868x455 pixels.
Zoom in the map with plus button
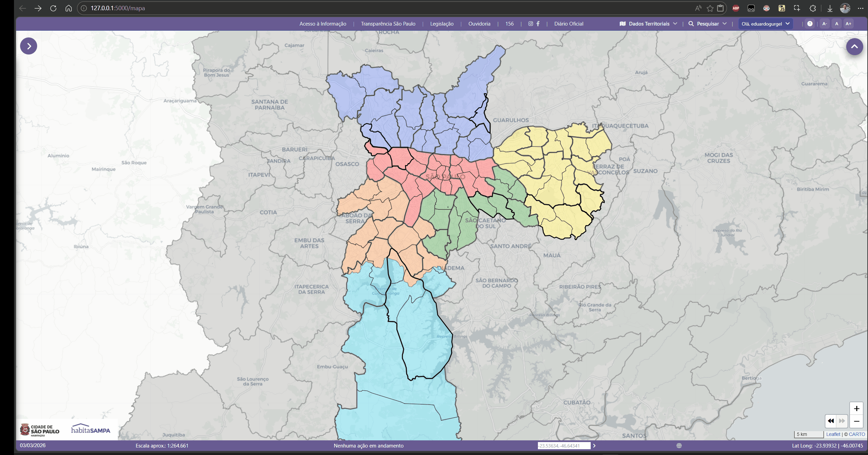tap(856, 408)
